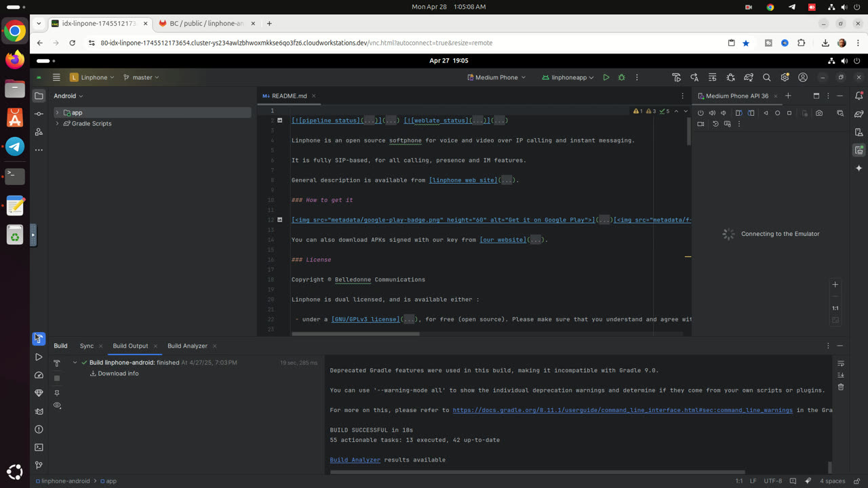
Task: Open eye view options in Build panel
Action: [x=57, y=405]
